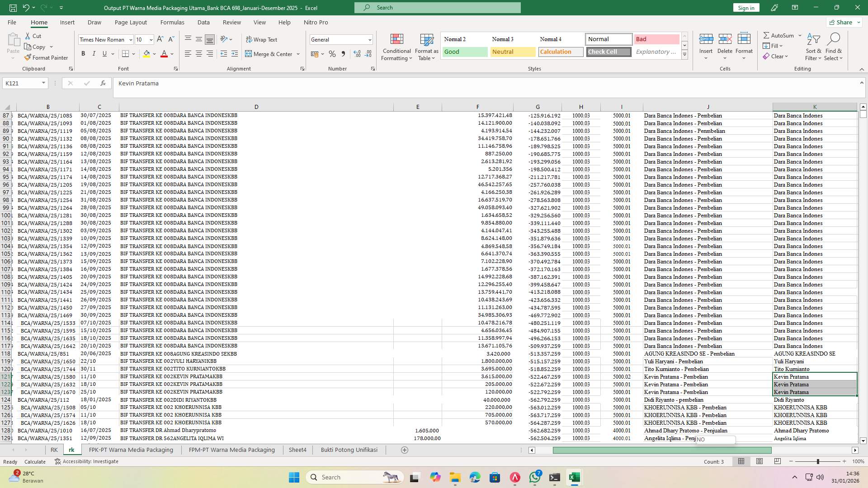Click the Format as Table icon
This screenshot has height=488, width=868.
coord(425,47)
